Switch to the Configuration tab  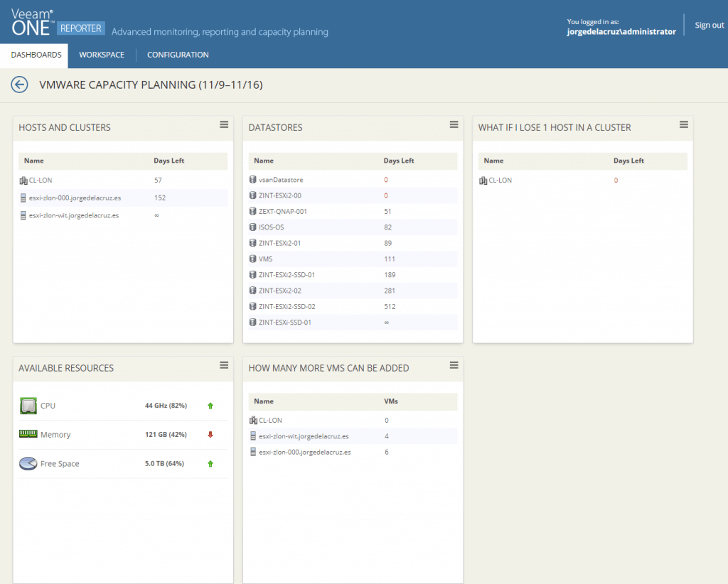(x=178, y=55)
